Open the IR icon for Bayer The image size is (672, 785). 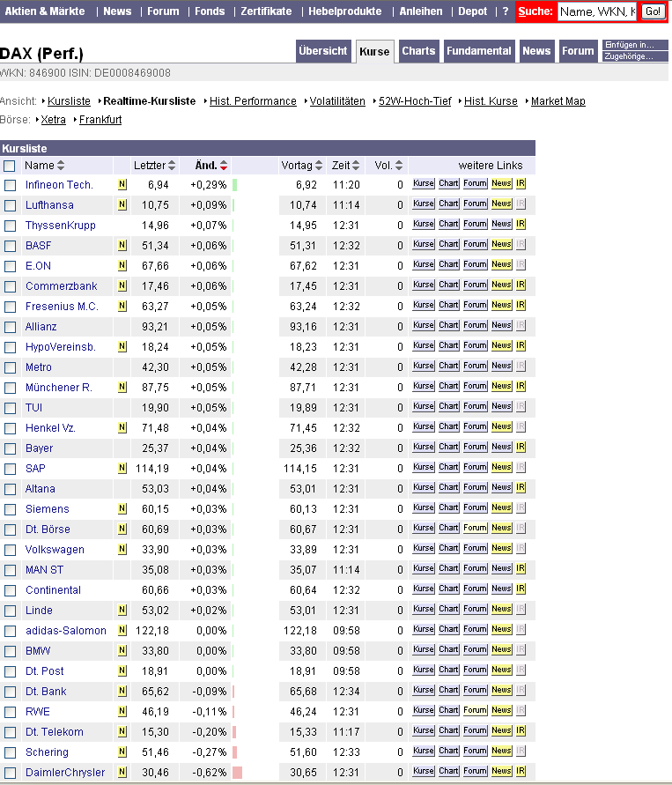(x=521, y=447)
